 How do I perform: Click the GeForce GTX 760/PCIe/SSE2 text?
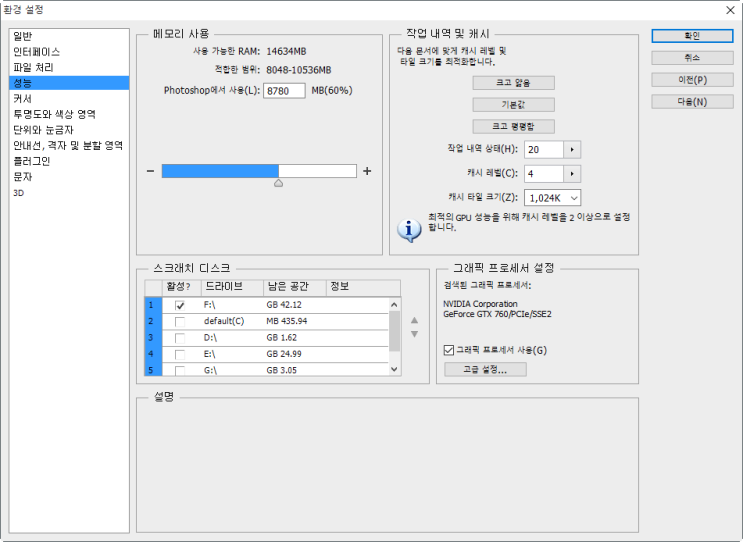(497, 314)
